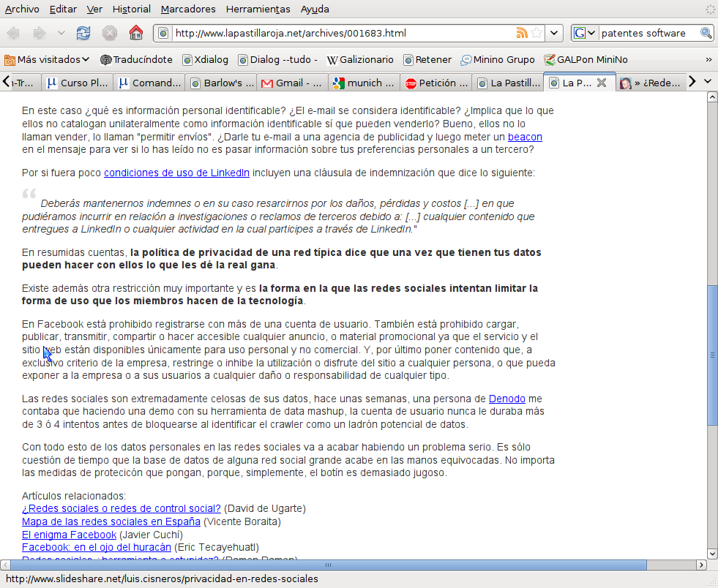Reload the current page

(83, 33)
